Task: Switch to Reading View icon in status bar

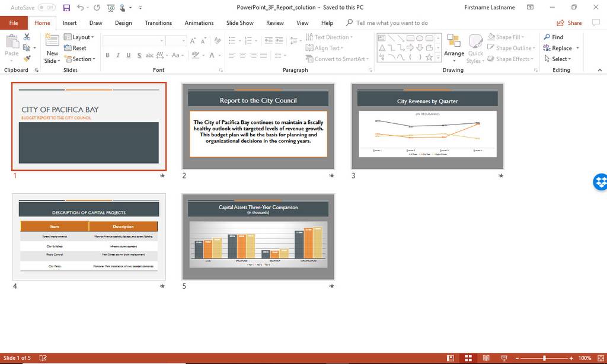Action: (486, 358)
